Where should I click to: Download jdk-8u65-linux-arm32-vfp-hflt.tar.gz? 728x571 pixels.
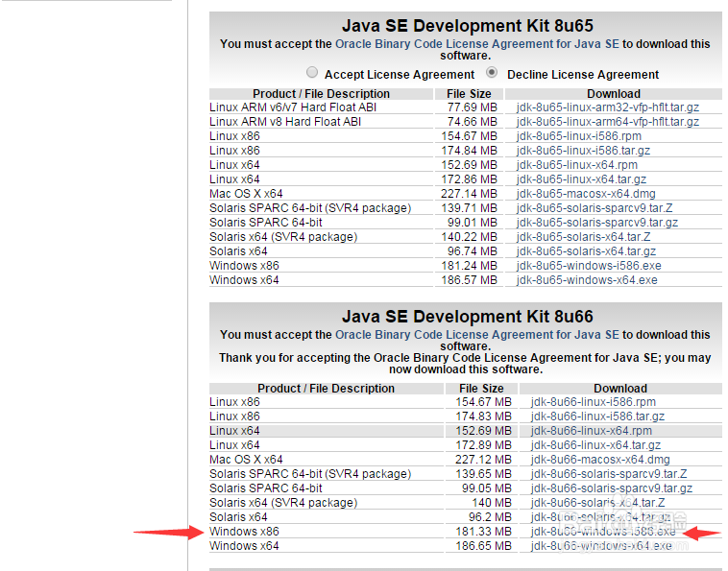point(608,107)
